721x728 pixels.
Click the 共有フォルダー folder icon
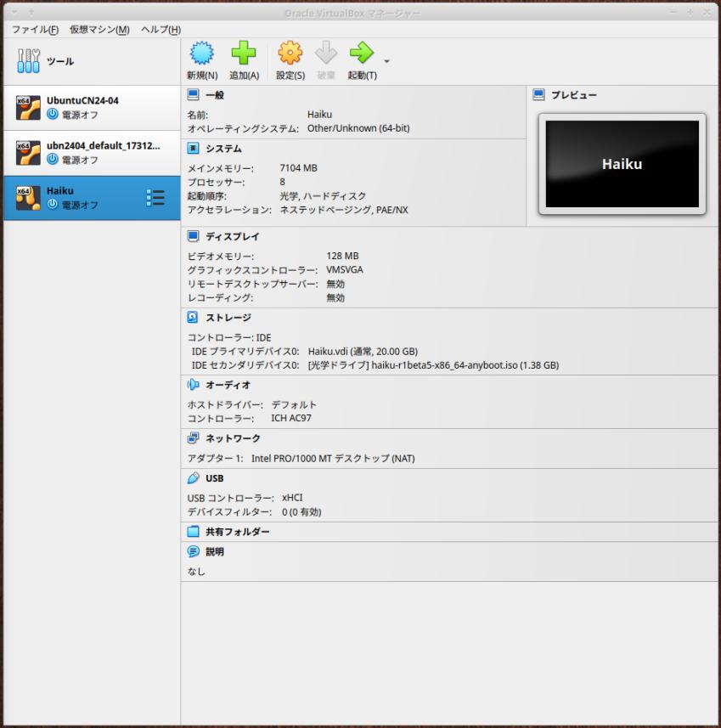pos(193,531)
